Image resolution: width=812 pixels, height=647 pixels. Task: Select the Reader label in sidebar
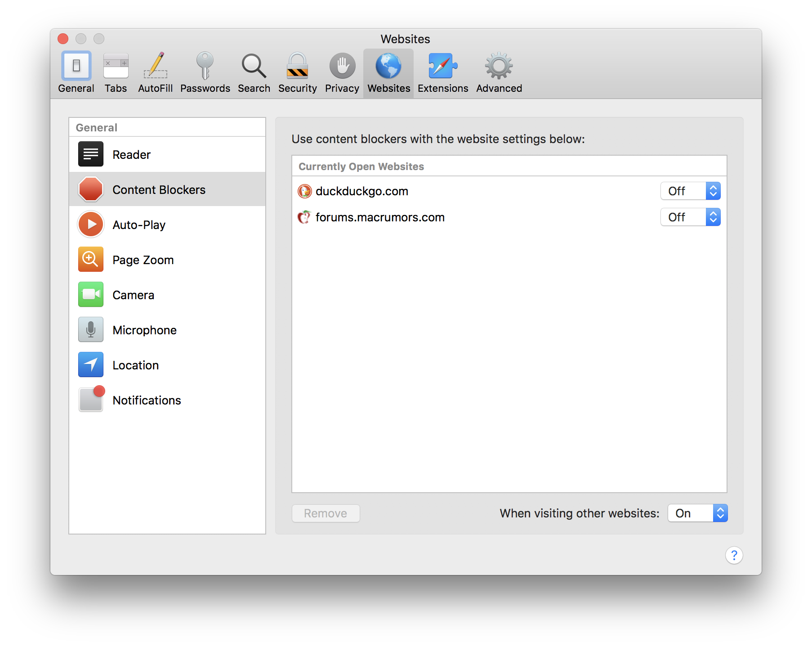[x=131, y=155]
